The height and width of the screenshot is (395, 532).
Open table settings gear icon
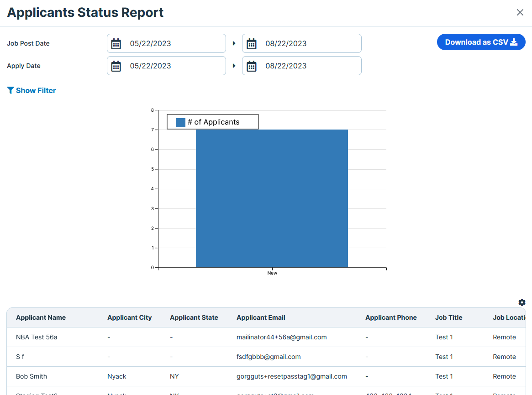[x=522, y=302]
